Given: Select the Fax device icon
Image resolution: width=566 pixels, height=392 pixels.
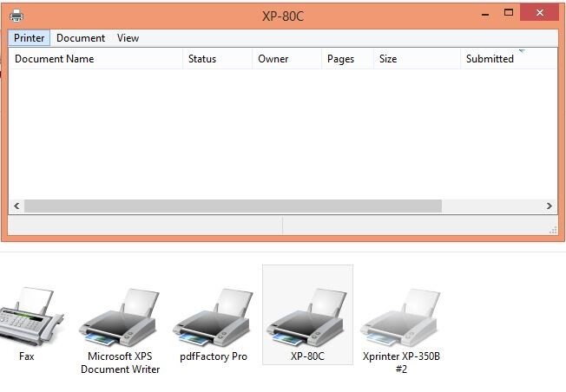Looking at the screenshot, I should coord(30,317).
